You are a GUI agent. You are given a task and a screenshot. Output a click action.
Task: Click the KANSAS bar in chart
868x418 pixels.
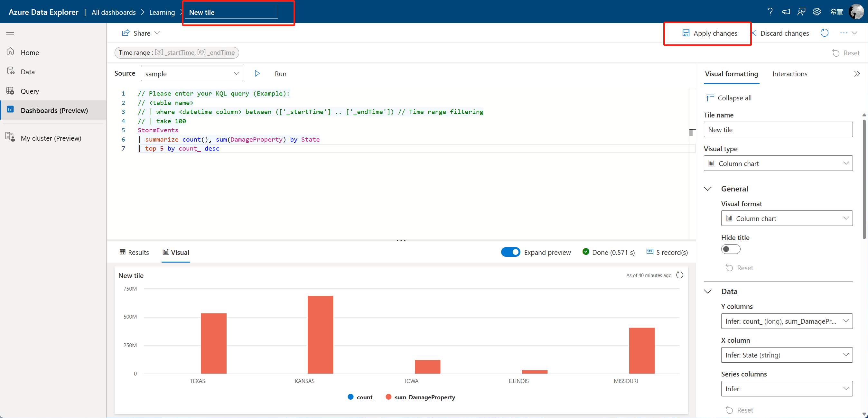coord(320,334)
